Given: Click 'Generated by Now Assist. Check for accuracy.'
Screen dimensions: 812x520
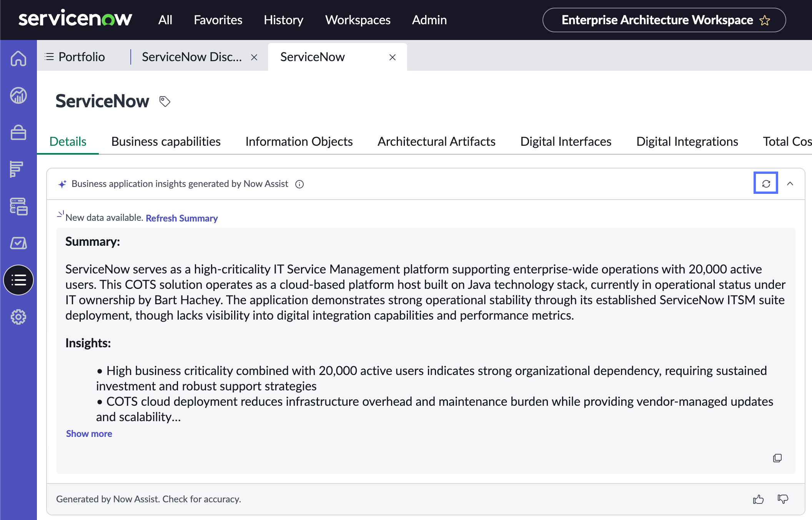Looking at the screenshot, I should coord(148,499).
